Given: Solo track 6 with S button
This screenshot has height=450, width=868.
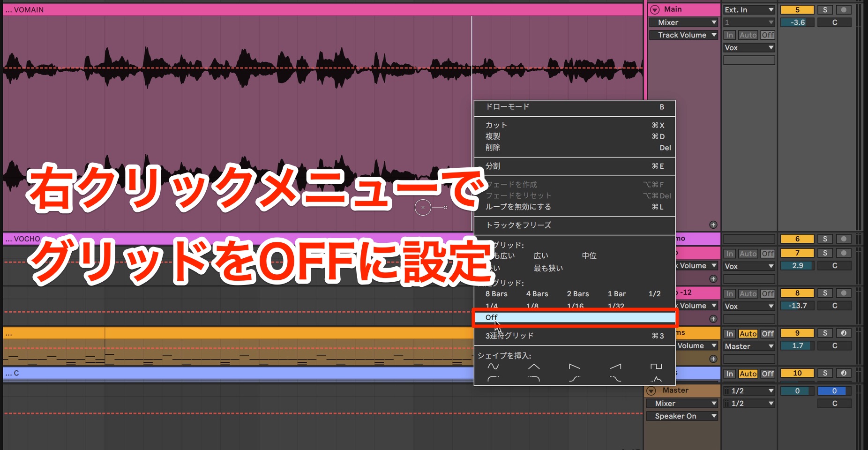Looking at the screenshot, I should point(825,239).
